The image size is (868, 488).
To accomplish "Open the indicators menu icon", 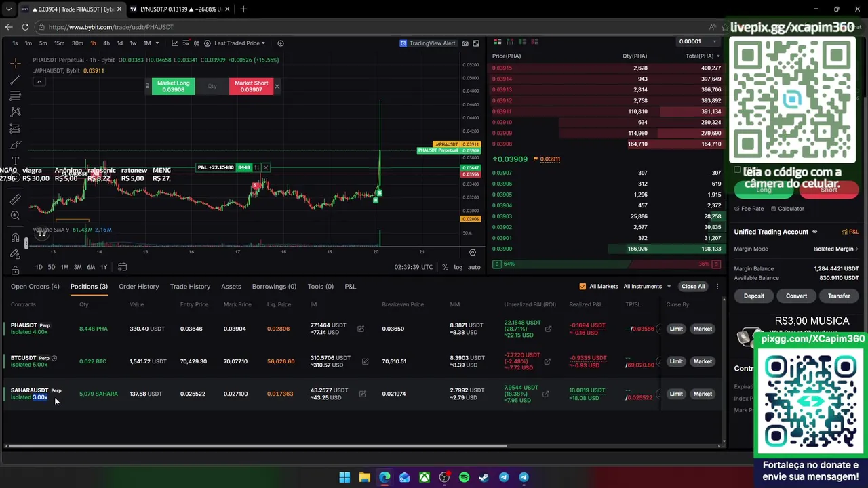I will click(x=185, y=43).
